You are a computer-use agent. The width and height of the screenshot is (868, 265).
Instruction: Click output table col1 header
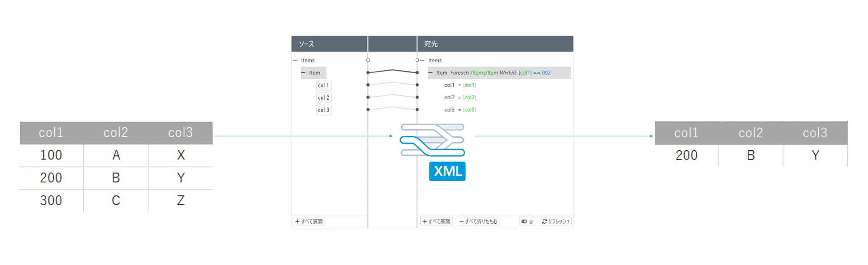tap(687, 133)
